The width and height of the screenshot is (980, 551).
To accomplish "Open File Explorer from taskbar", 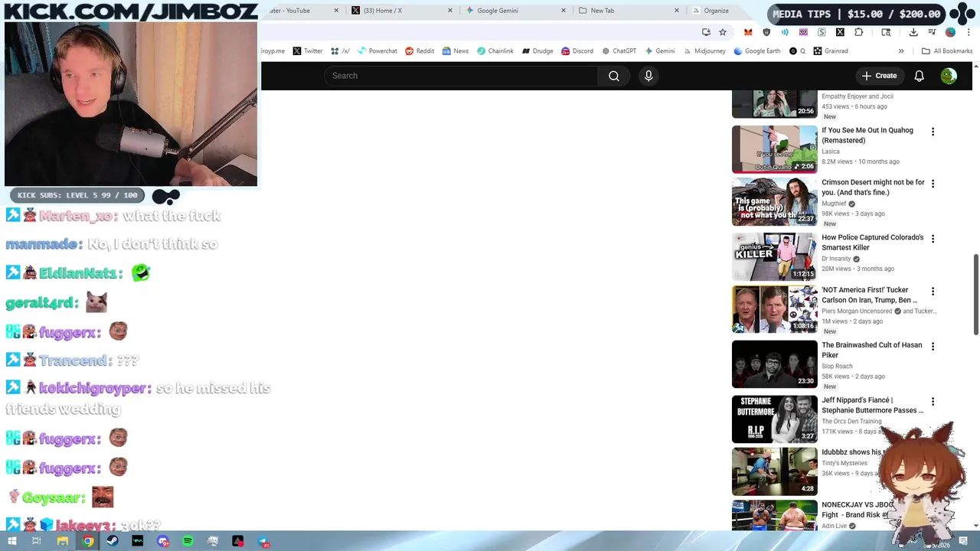I will [63, 541].
